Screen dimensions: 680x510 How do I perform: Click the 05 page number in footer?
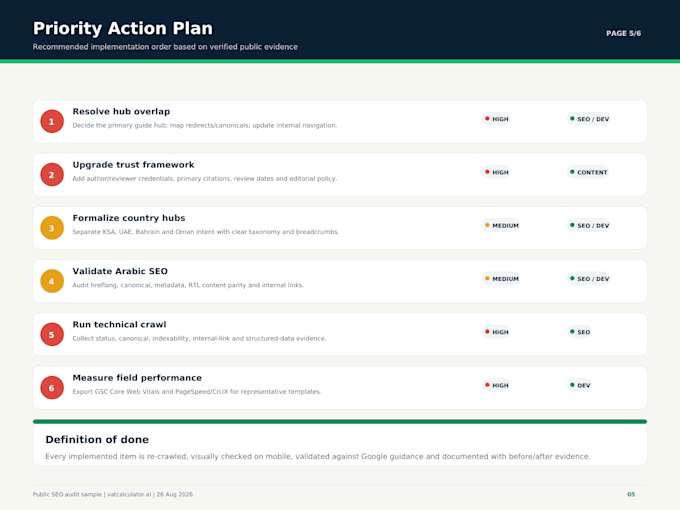coord(631,494)
